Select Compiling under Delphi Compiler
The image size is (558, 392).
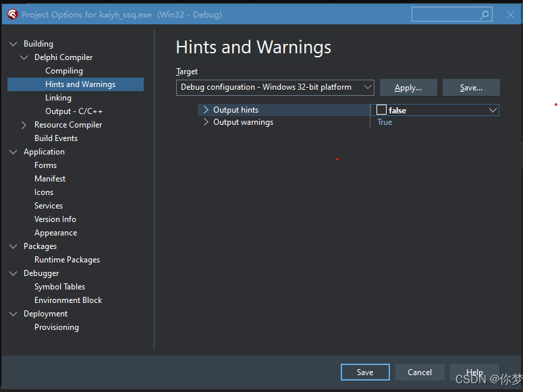63,70
